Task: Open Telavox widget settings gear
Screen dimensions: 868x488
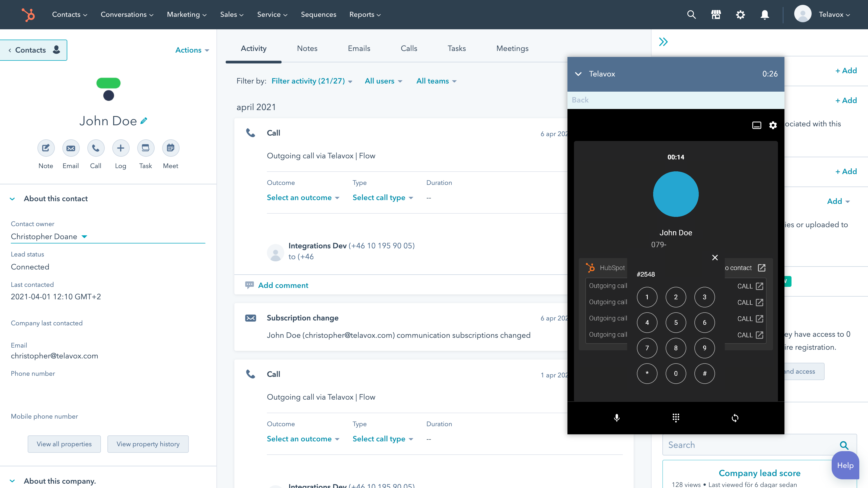Action: (773, 125)
